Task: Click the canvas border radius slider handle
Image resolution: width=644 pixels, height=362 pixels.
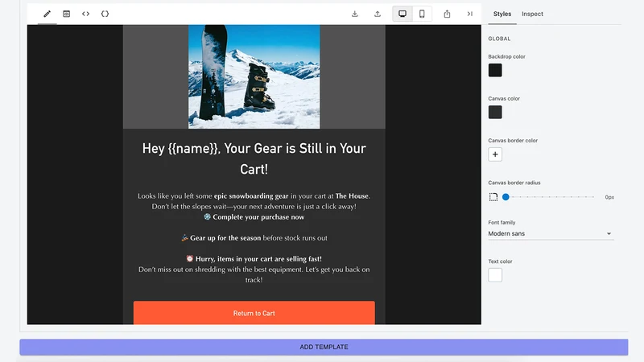Action: pyautogui.click(x=506, y=197)
